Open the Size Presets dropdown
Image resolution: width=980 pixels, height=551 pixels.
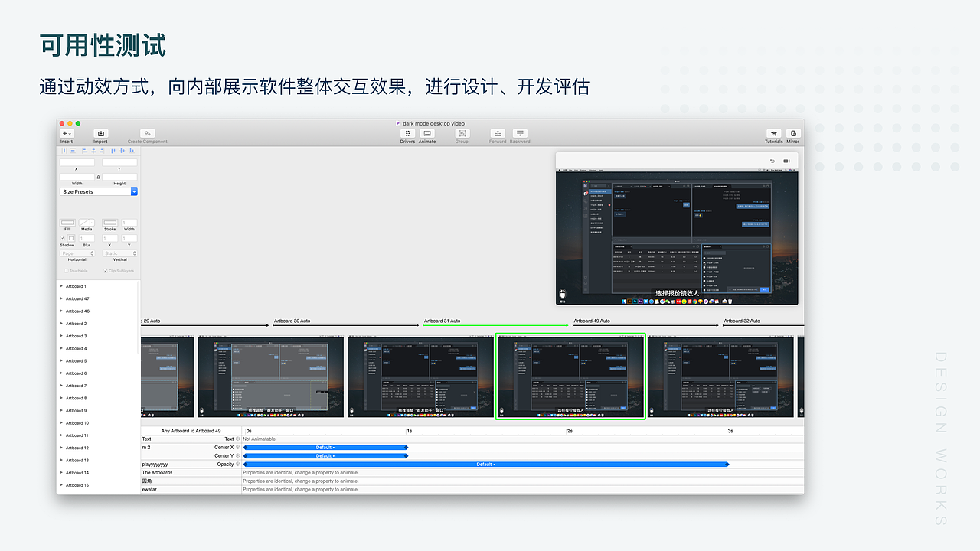pos(98,191)
